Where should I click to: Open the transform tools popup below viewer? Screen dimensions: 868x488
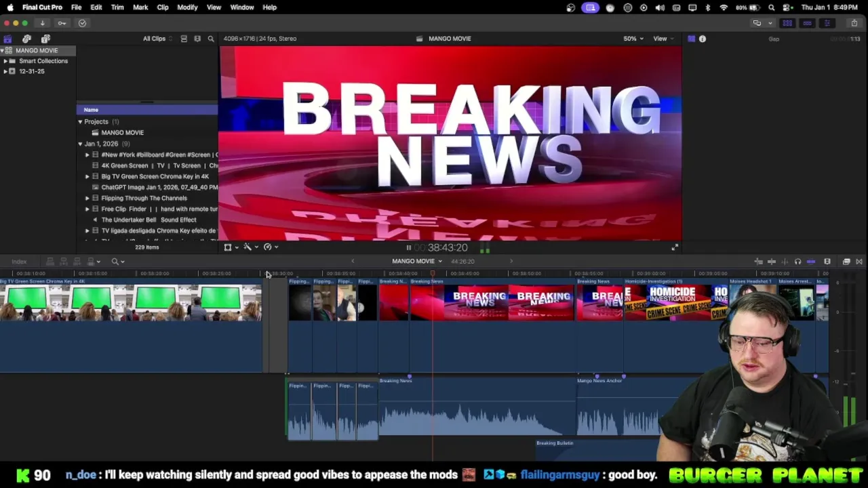click(231, 247)
